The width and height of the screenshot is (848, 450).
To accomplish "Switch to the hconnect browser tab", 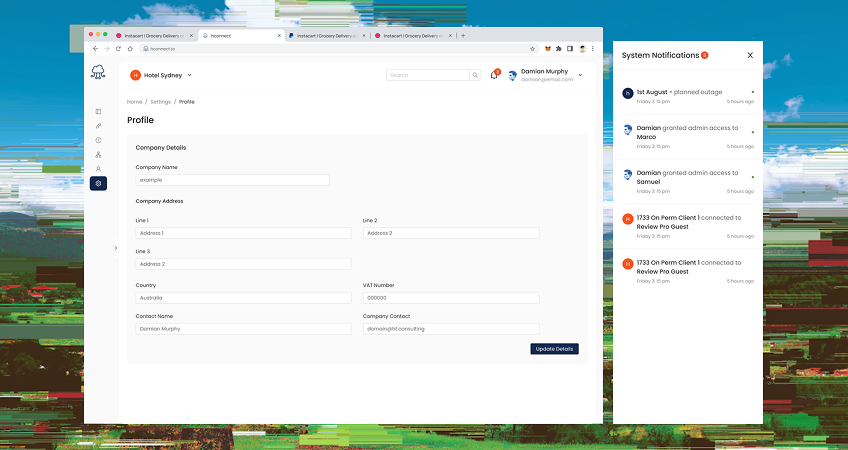I will pos(241,36).
